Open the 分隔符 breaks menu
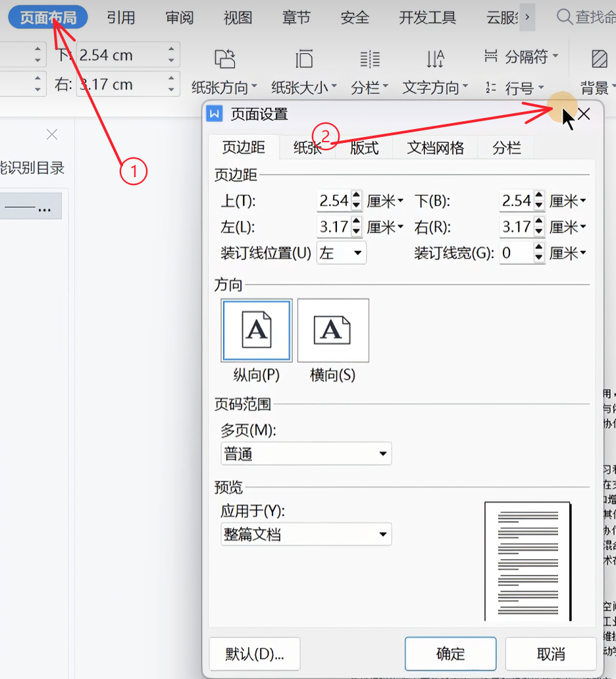The image size is (616, 679). pyautogui.click(x=522, y=57)
